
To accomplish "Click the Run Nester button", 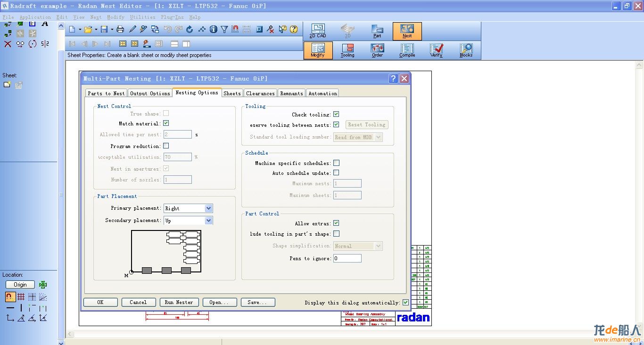I will point(179,302).
